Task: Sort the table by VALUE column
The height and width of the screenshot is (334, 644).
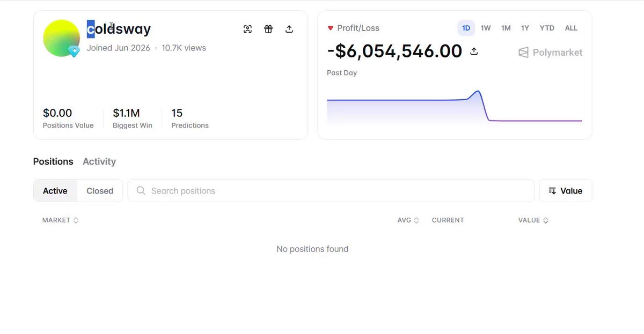Action: click(x=533, y=220)
